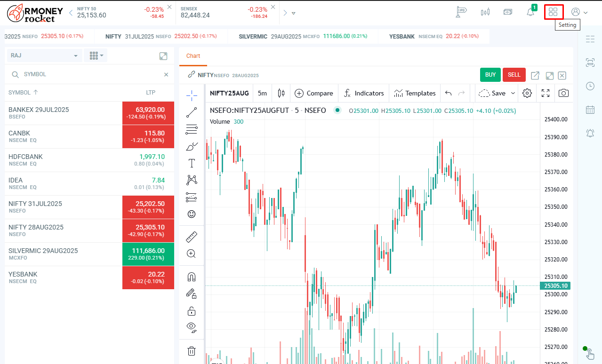Select NIFTY 28AUG2025 watchlist row

point(89,231)
